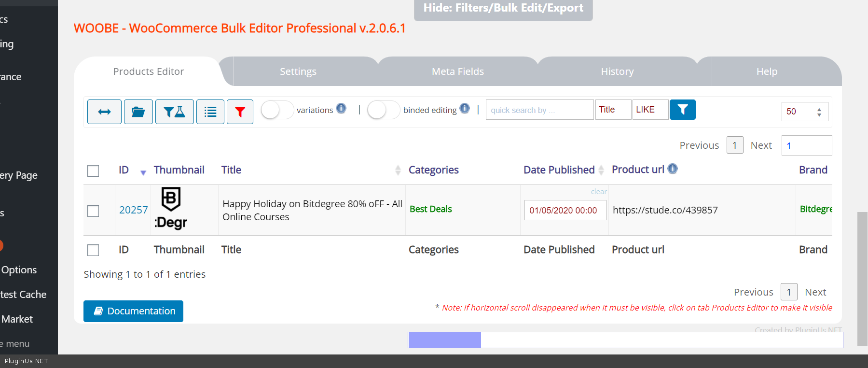Click the red funnel reset filter icon

pyautogui.click(x=240, y=112)
